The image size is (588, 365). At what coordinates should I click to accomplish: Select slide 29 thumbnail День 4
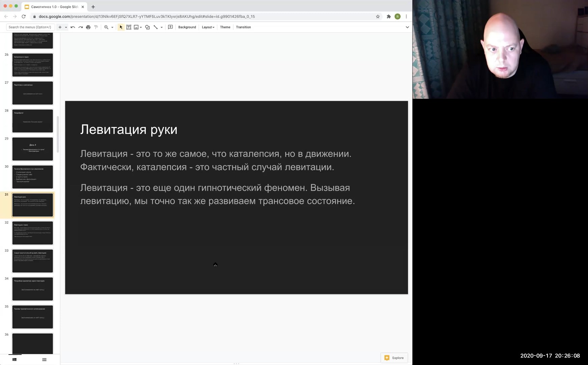tap(33, 149)
